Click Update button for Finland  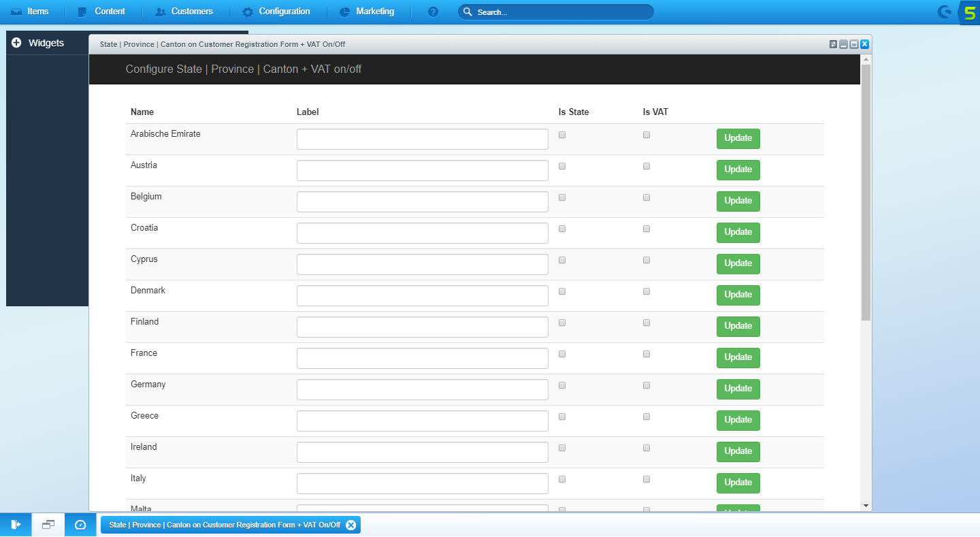point(738,326)
